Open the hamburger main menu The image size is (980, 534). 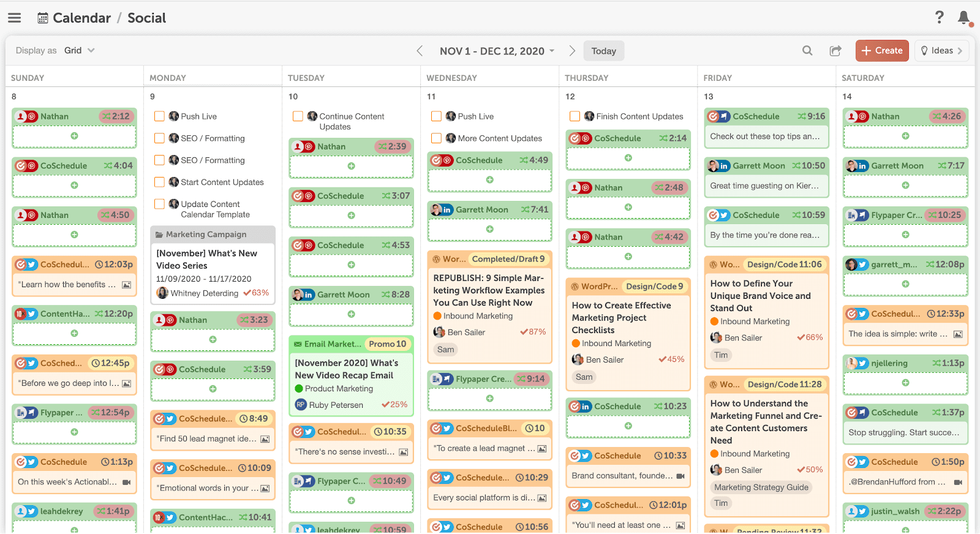tap(14, 18)
